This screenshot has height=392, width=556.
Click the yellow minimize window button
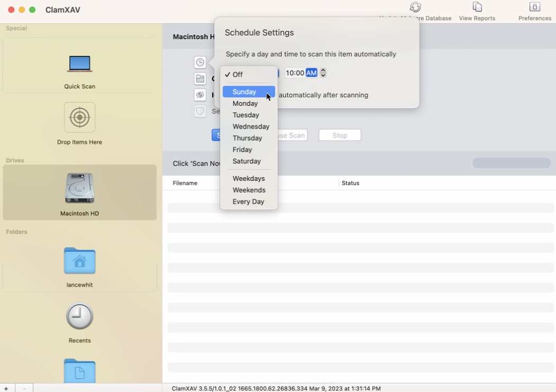tap(22, 10)
